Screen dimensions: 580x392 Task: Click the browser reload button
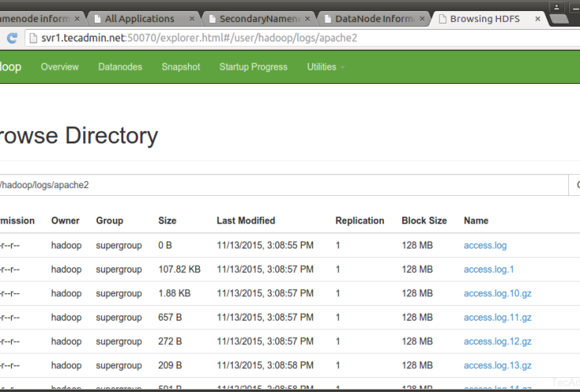click(x=13, y=38)
